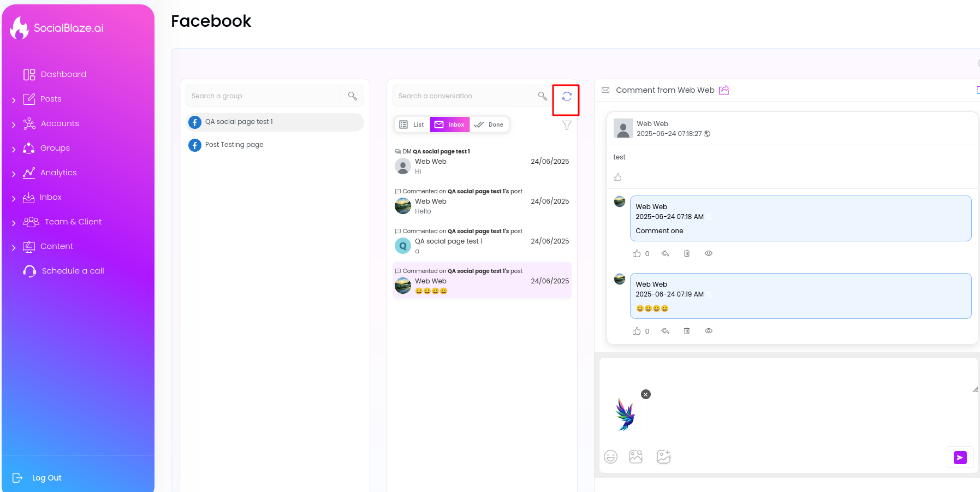980x492 pixels.
Task: Refresh the conversations list
Action: (x=567, y=96)
